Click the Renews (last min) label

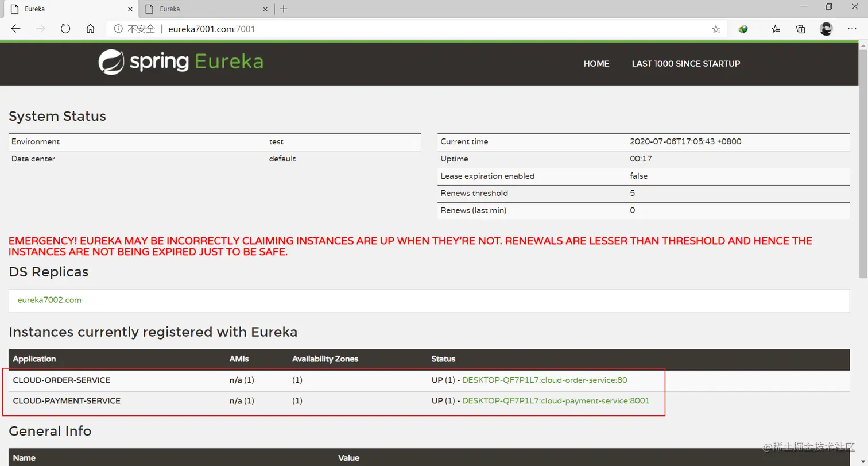[x=474, y=210]
